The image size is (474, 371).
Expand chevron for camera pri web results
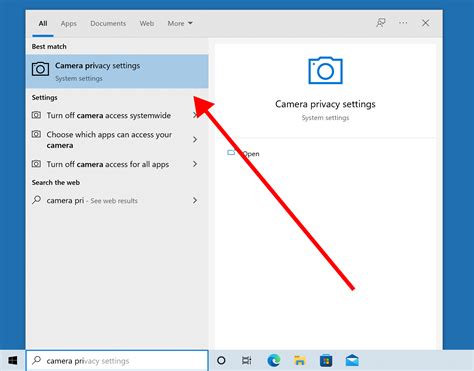(x=195, y=200)
